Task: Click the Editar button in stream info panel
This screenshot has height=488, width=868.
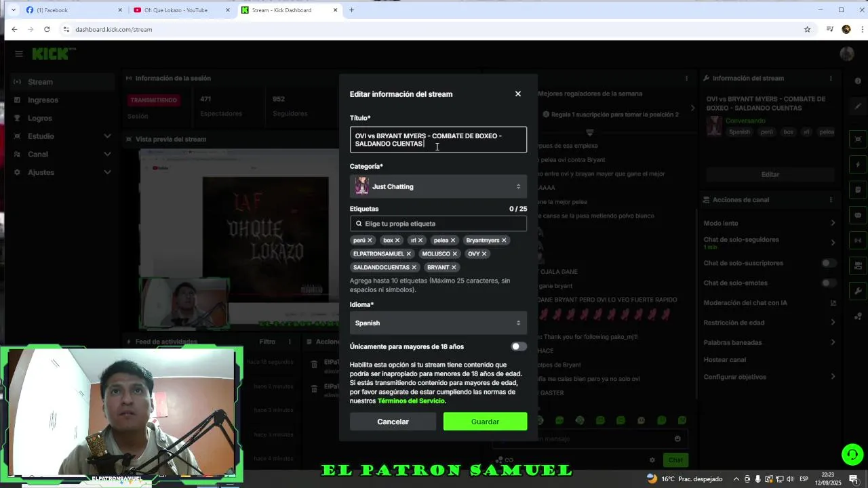Action: 770,174
